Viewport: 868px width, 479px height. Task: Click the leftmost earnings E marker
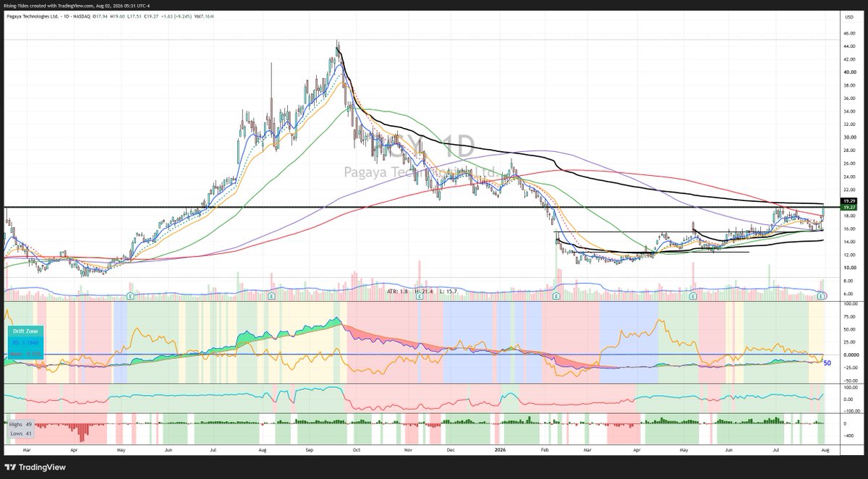(x=130, y=296)
